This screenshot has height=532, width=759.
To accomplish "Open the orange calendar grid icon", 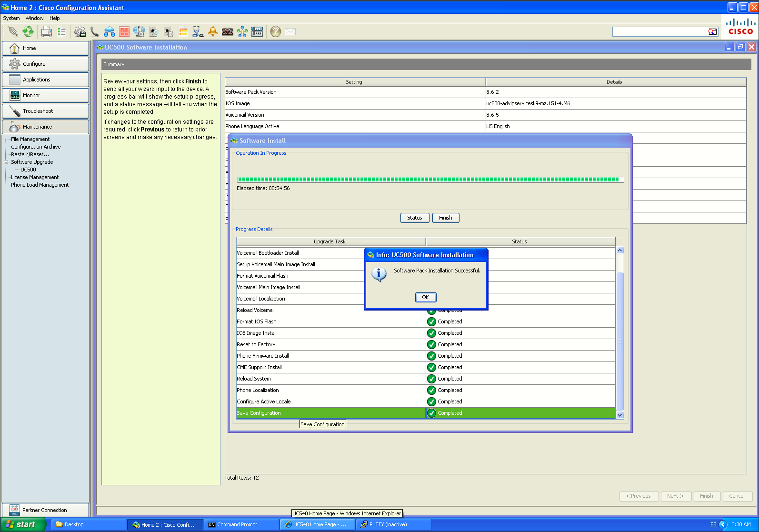I will [x=183, y=31].
